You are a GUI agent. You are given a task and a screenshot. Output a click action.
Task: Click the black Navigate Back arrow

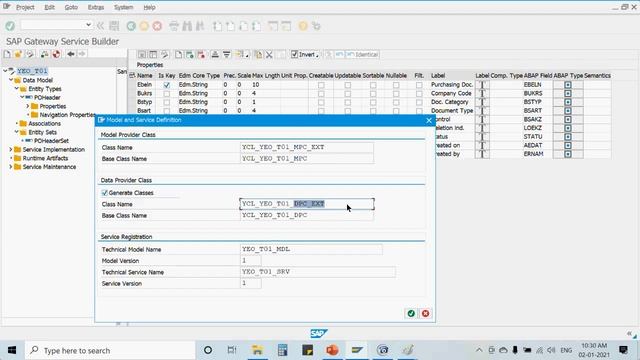pyautogui.click(x=71, y=54)
